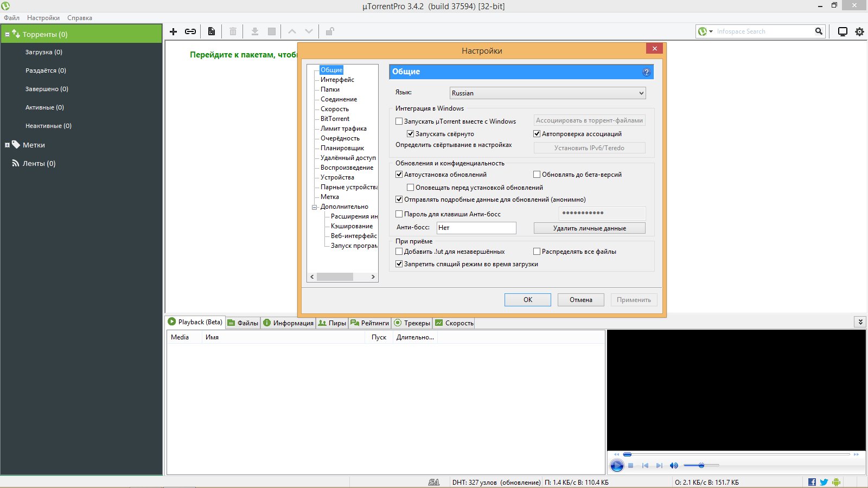
Task: Move torrent down in queue arrow
Action: point(309,31)
